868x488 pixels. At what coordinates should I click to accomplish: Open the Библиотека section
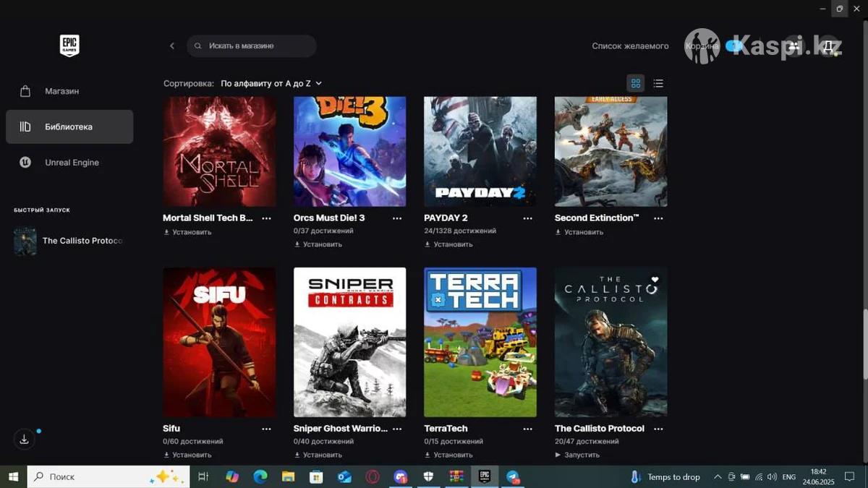click(x=69, y=127)
